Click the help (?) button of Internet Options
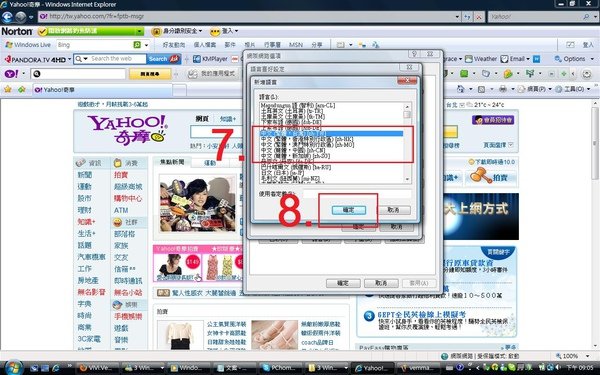The height and width of the screenshot is (375, 600). 414,54
